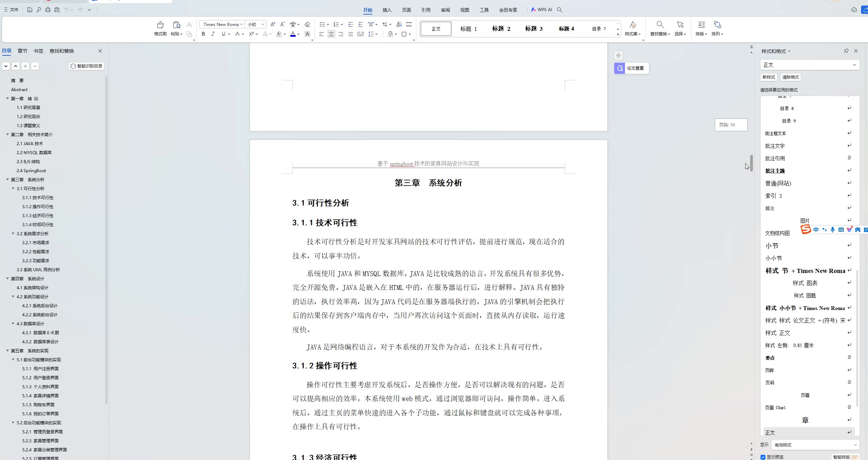Image resolution: width=868 pixels, height=460 pixels.
Task: Click the sort icon in ribbon
Action: click(x=399, y=24)
